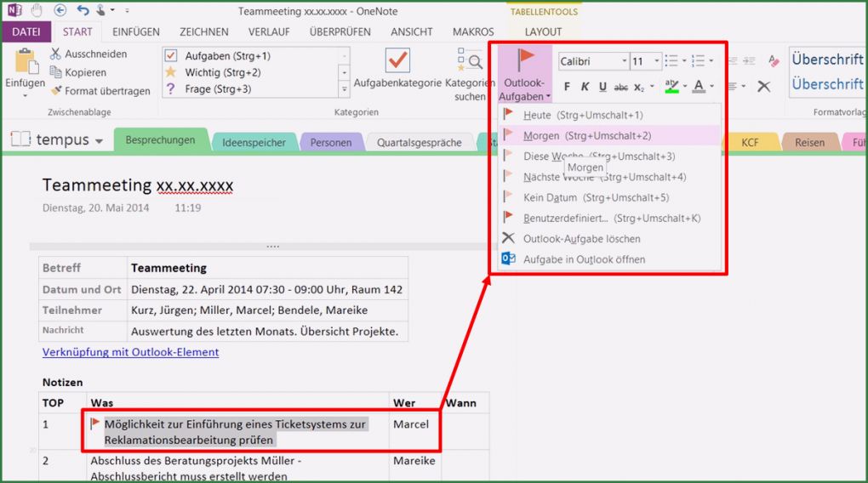Screen dimensions: 868x483
Task: Click the OneNote app icon in title bar
Action: (x=14, y=10)
